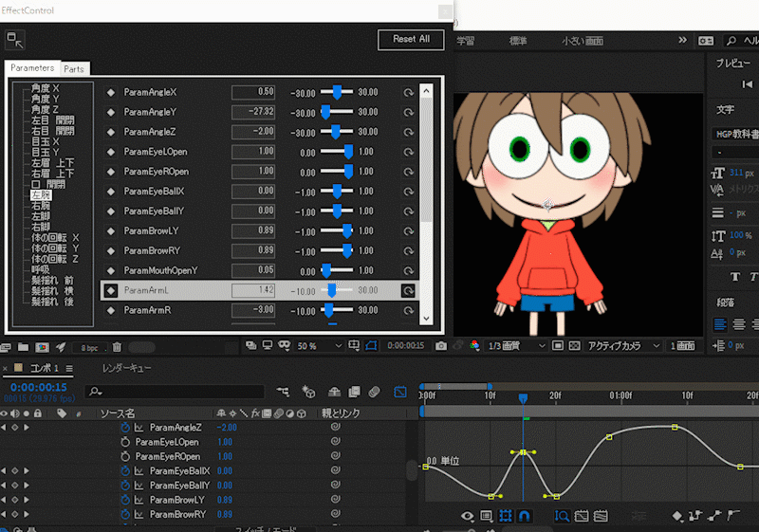The height and width of the screenshot is (532, 759).
Task: Take a snapshot with the camera icon
Action: coord(441,346)
